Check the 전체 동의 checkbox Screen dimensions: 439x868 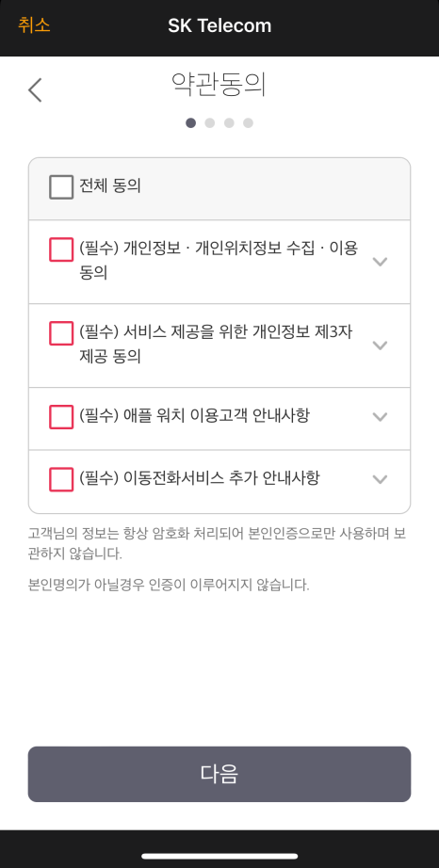coord(61,187)
